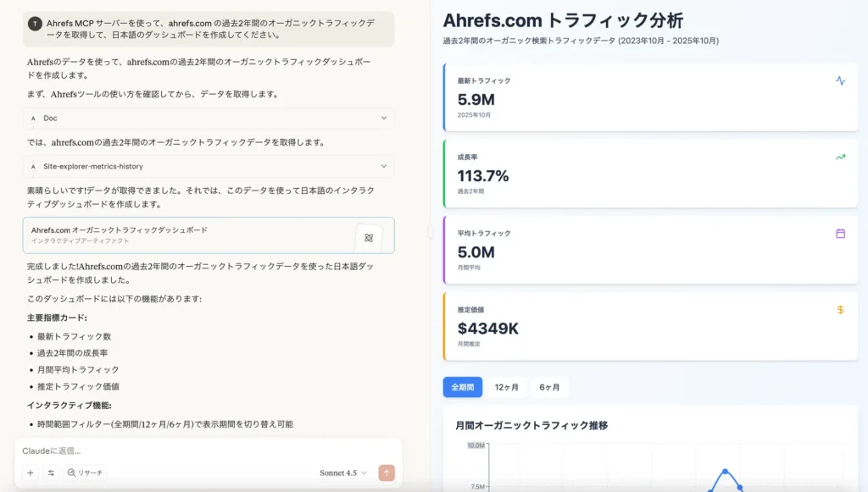Click the artifact icon on the dashboard card
This screenshot has height=492, width=868.
pyautogui.click(x=369, y=238)
